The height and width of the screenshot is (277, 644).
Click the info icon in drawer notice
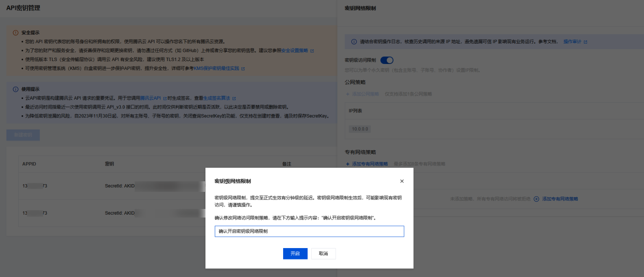click(354, 42)
